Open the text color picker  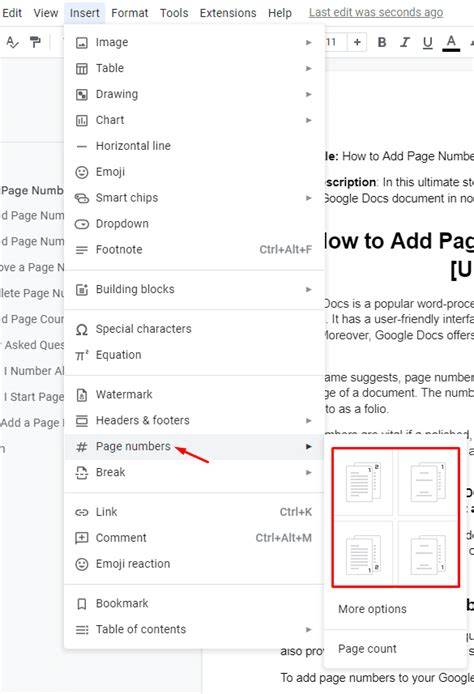click(x=451, y=42)
